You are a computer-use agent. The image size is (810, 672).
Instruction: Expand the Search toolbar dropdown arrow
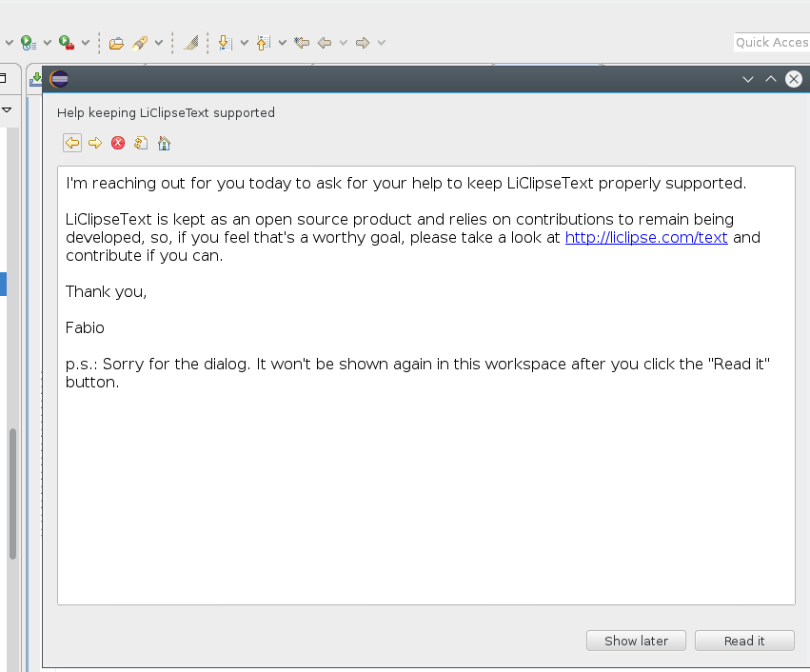coord(159,43)
